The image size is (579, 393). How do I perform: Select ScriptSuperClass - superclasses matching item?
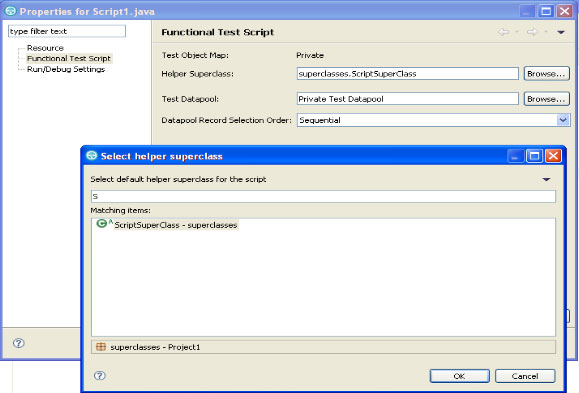coord(175,225)
